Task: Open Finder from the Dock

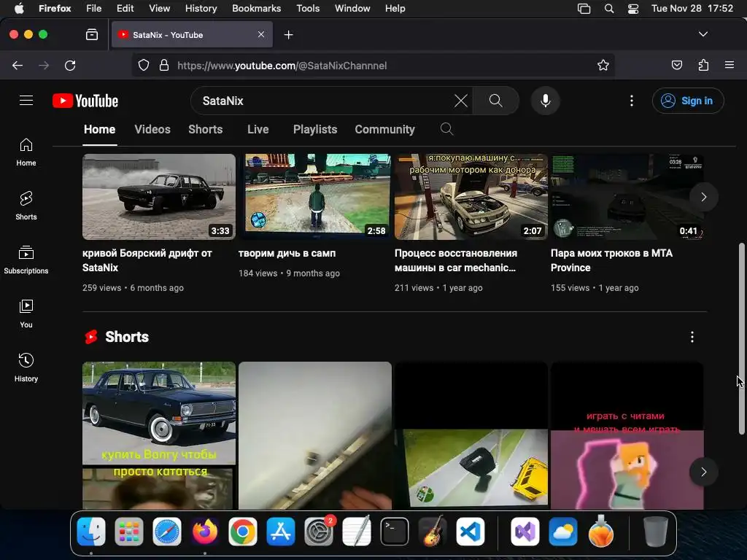Action: [x=91, y=532]
